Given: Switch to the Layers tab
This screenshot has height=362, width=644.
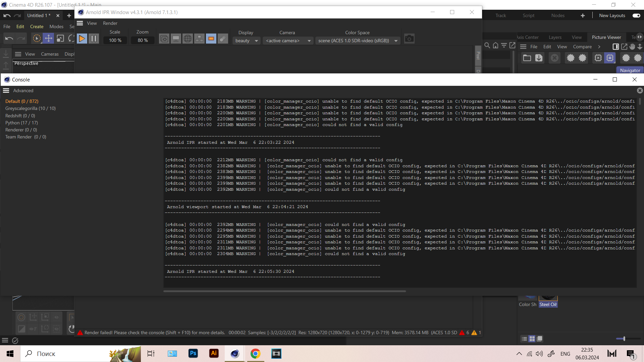Looking at the screenshot, I should coord(555,37).
